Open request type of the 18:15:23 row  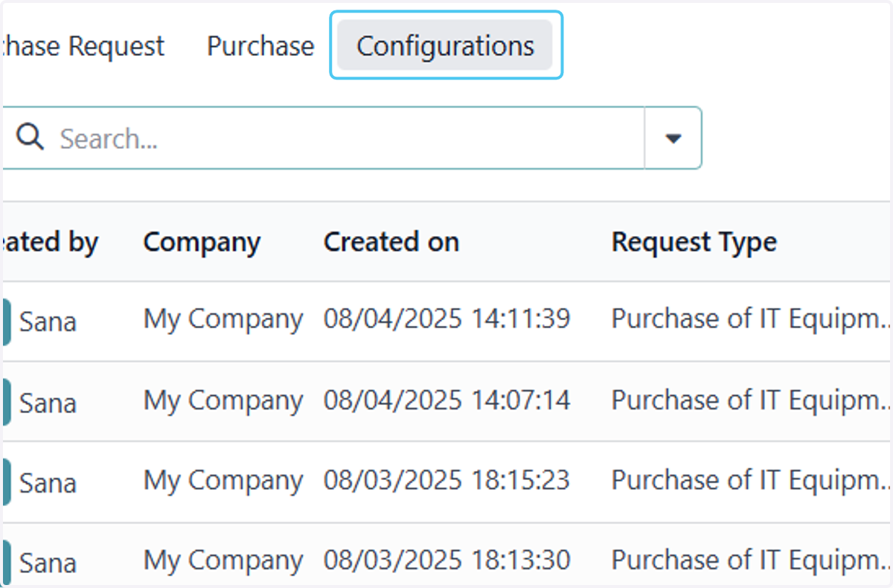coord(752,481)
